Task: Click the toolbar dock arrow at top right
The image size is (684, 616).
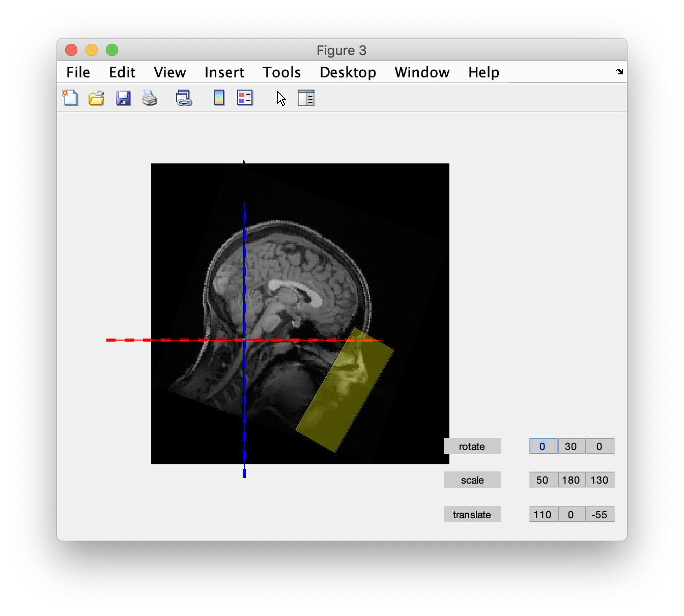Action: (619, 72)
